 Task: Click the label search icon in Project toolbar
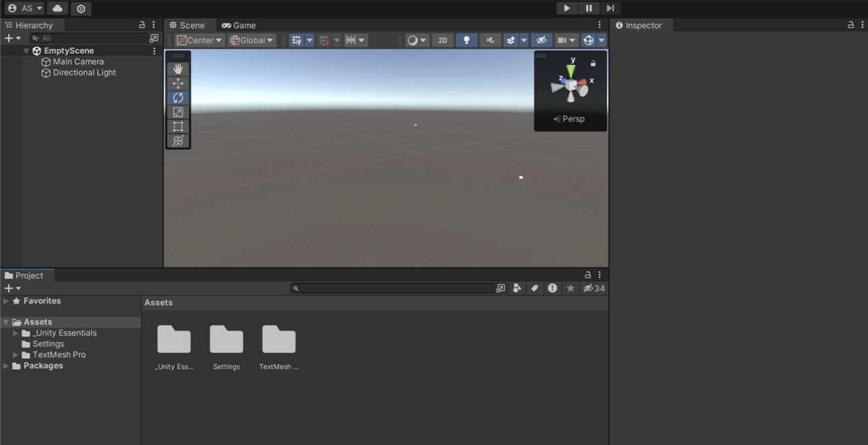point(534,288)
